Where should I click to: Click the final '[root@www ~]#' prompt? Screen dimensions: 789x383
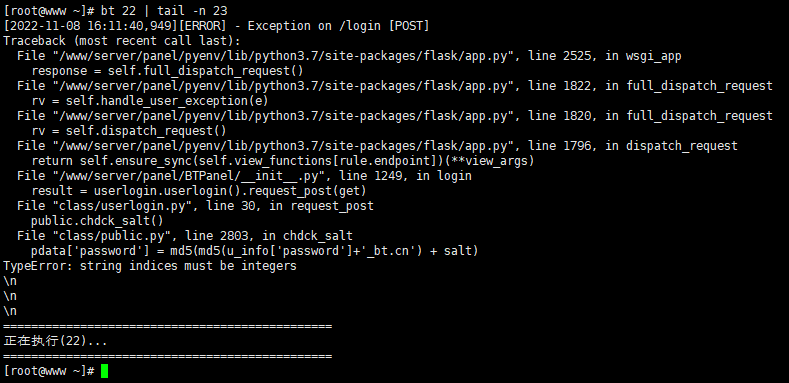tap(49, 371)
